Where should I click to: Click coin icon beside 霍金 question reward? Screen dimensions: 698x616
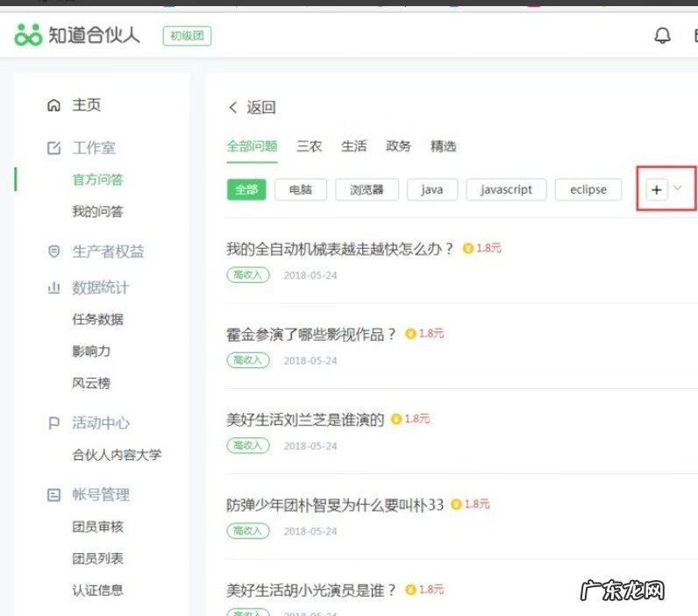click(410, 334)
